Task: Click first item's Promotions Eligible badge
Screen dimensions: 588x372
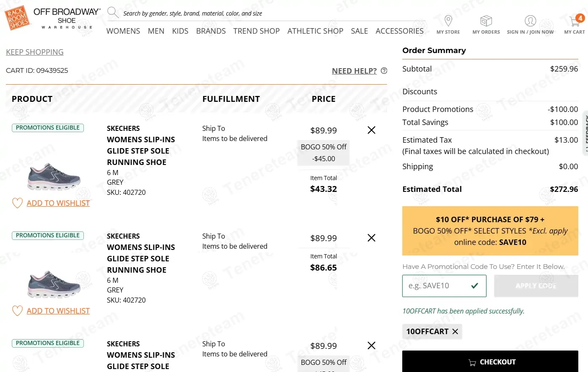Action: click(x=48, y=128)
